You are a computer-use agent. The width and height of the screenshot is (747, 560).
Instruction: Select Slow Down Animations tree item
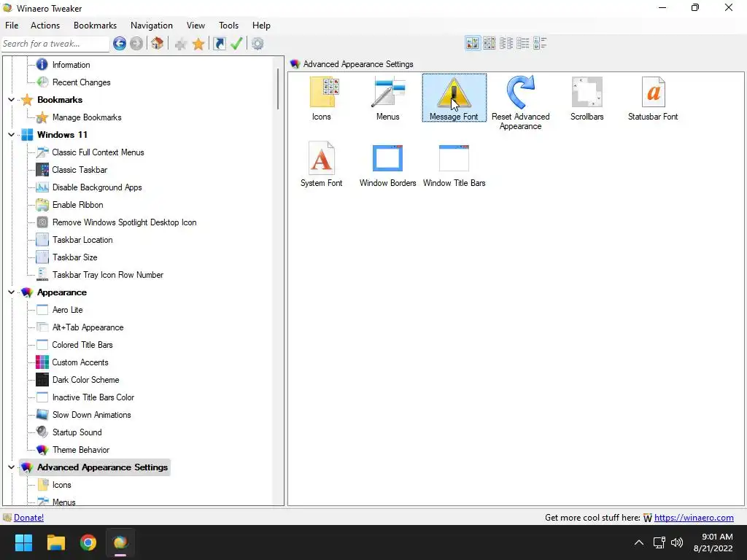[91, 415]
